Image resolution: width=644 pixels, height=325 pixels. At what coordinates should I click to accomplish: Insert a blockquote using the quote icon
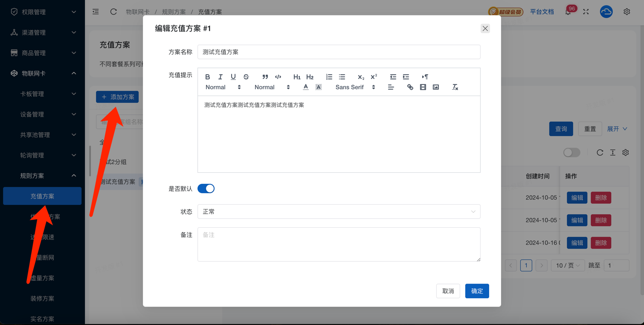[x=265, y=77]
